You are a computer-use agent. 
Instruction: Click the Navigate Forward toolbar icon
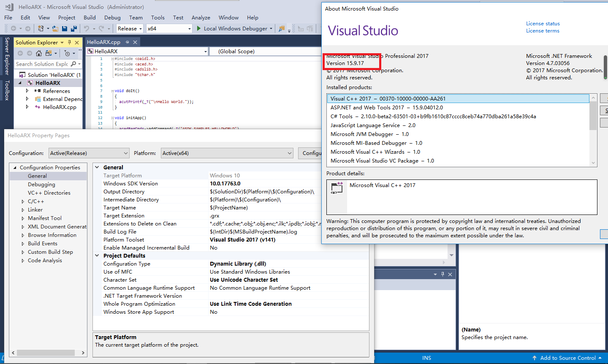28,29
